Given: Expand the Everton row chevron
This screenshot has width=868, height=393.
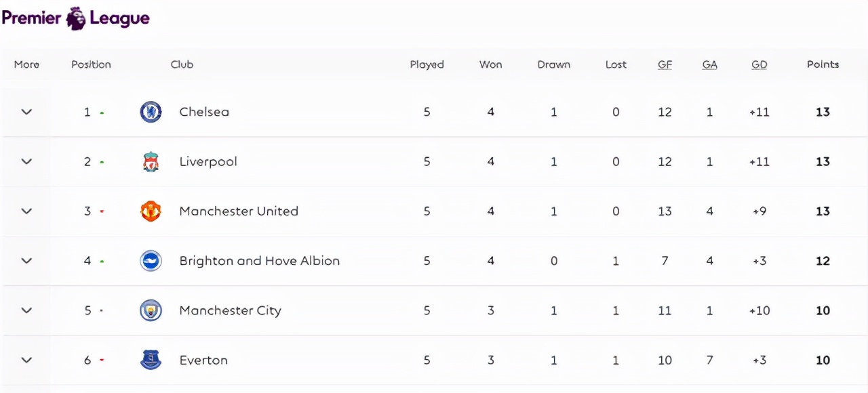Looking at the screenshot, I should tap(26, 360).
